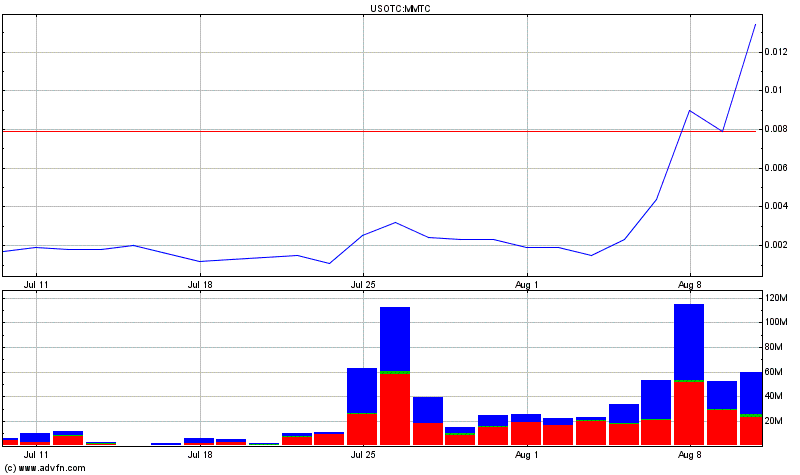This screenshot has height=475, width=800.
Task: Click the red section of the tallest Aug 8 bar
Action: coord(689,413)
